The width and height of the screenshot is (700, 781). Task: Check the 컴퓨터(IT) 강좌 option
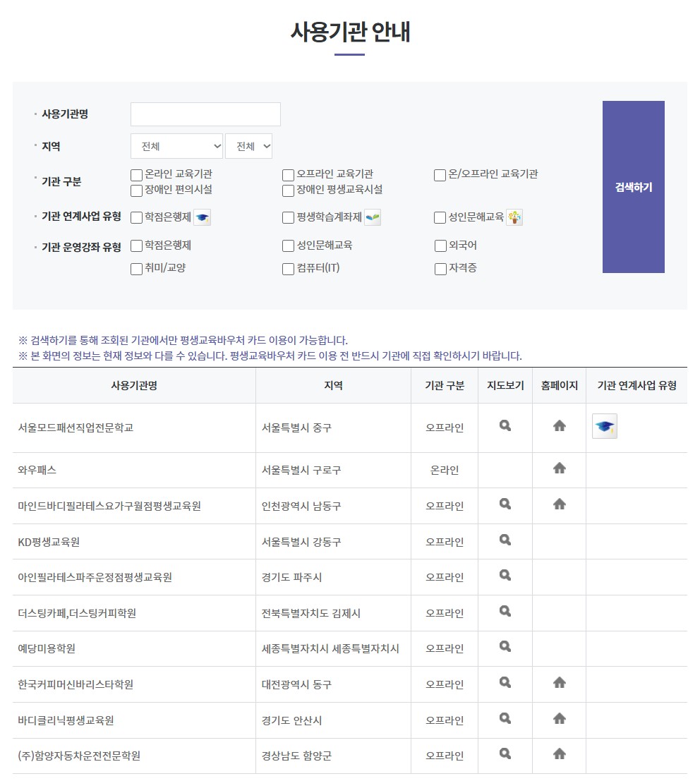287,269
